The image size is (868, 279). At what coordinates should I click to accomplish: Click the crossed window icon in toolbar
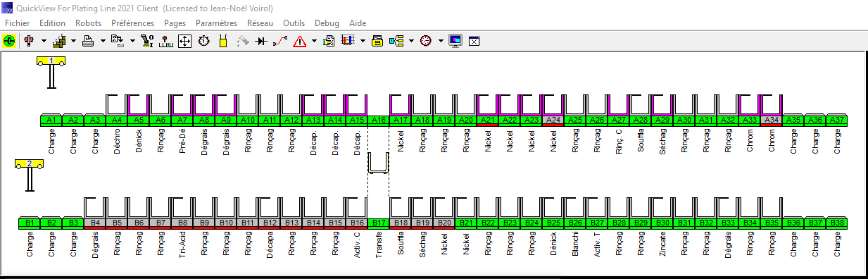(474, 41)
